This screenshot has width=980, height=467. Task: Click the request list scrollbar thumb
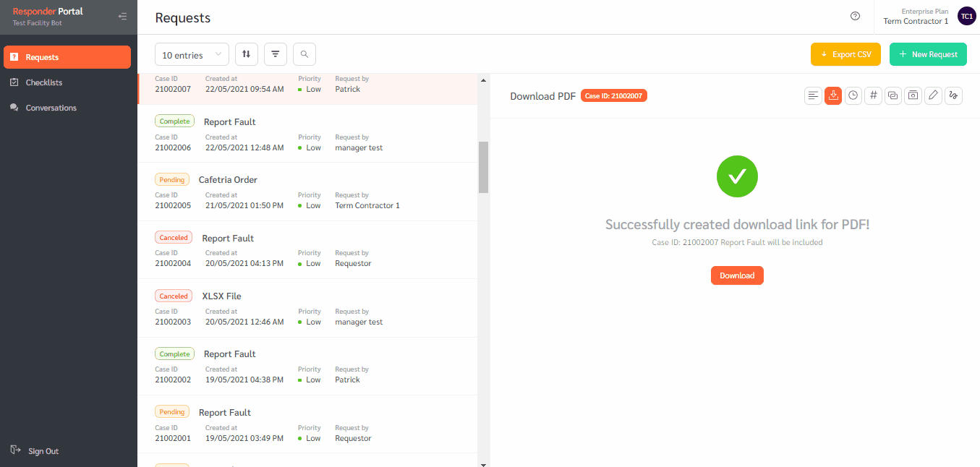point(483,167)
